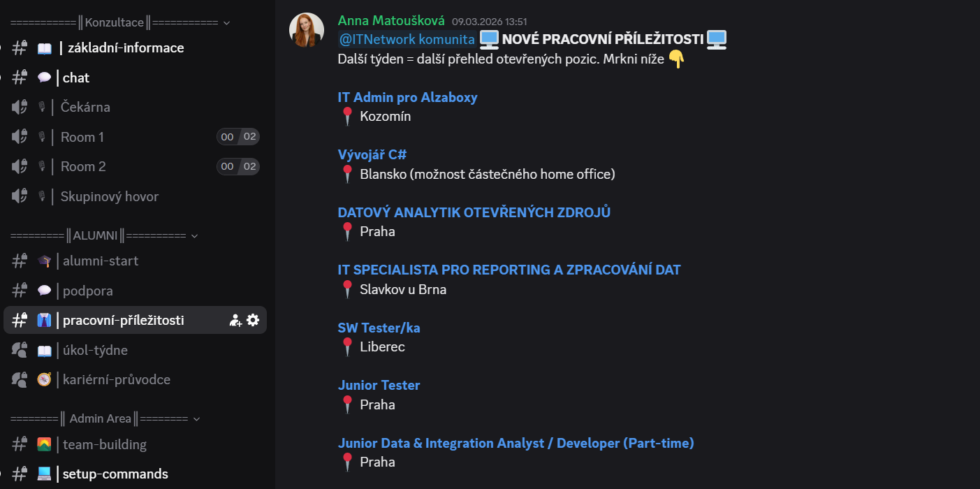
Task: Click the @ITNetwork komunita mention
Action: (x=407, y=39)
